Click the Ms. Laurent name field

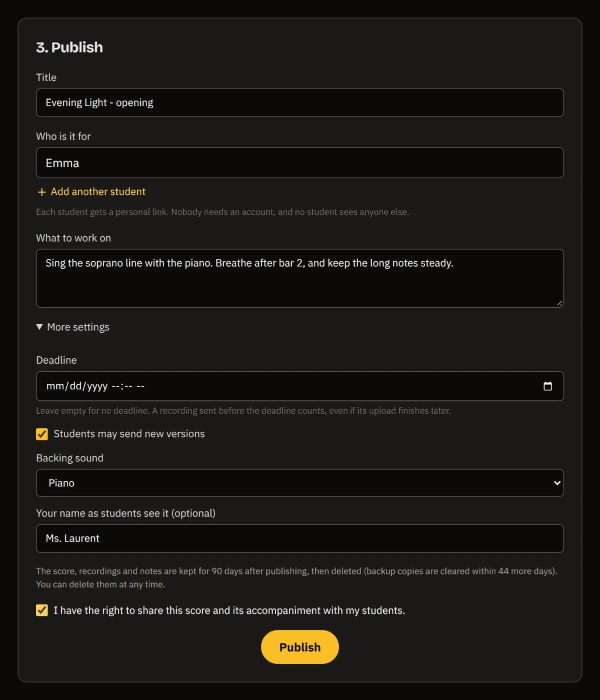point(300,538)
